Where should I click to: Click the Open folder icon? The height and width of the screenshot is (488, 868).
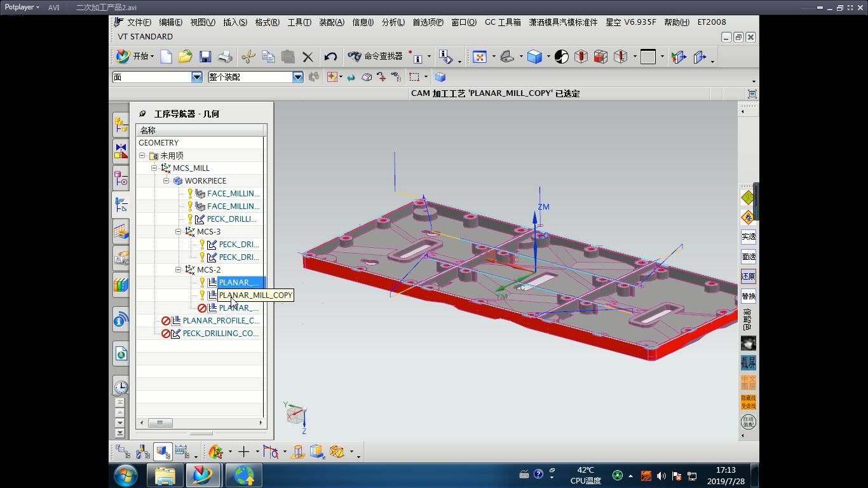pos(185,57)
